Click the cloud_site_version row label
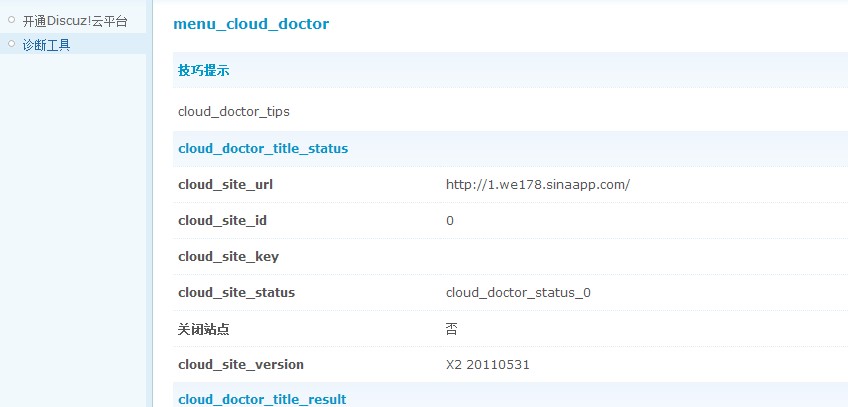 (x=240, y=364)
